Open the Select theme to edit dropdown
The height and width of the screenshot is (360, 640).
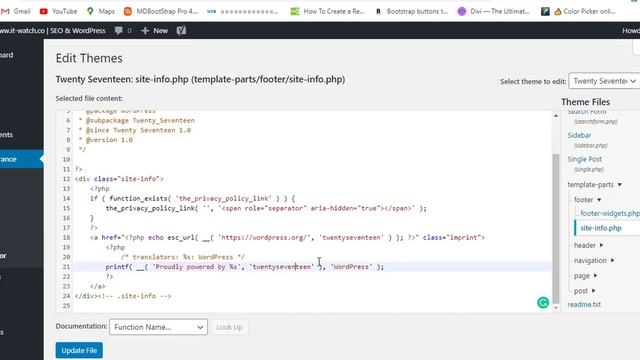pos(604,81)
